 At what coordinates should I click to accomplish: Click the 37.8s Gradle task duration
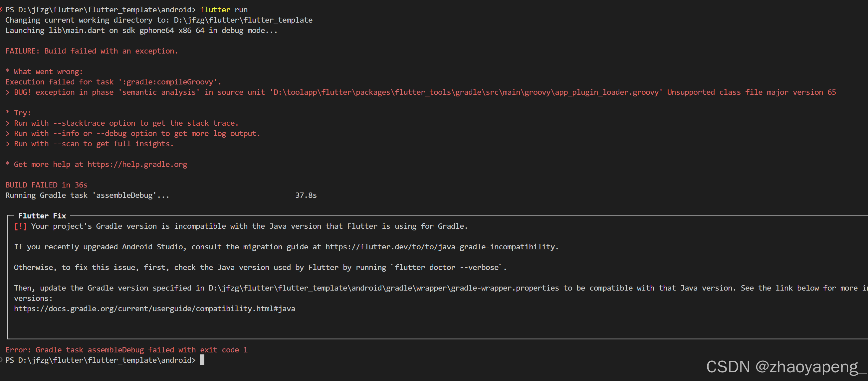[306, 195]
